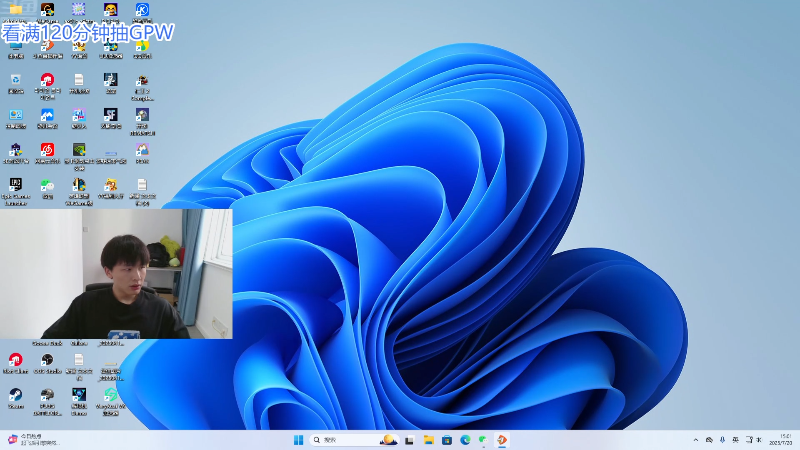The width and height of the screenshot is (800, 450).
Task: Open the globe game icon beside SF
Action: [142, 115]
